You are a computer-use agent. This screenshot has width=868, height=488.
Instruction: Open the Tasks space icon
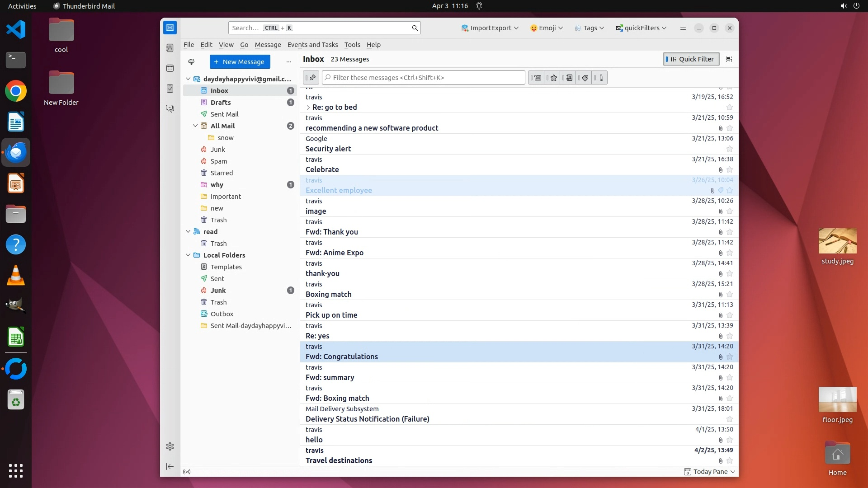170,89
